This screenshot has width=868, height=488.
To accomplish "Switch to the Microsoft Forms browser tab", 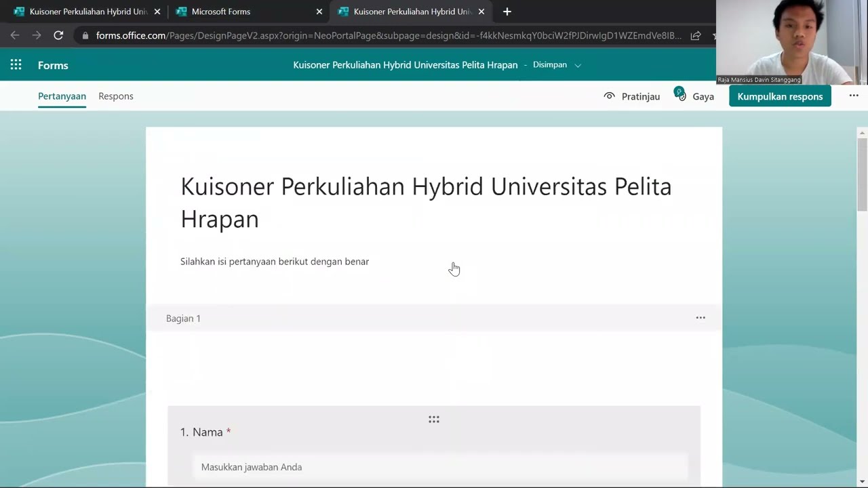I will (x=248, y=12).
